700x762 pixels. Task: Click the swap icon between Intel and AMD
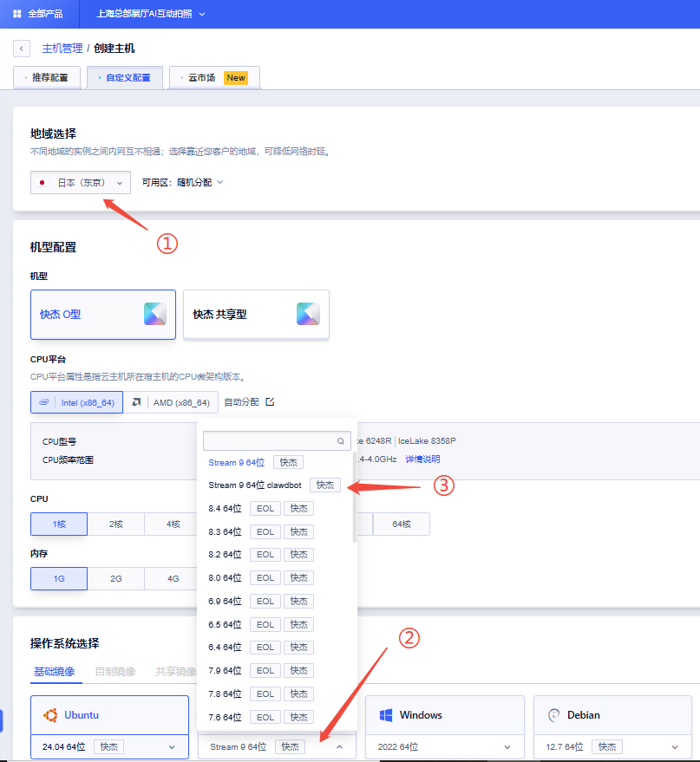[x=134, y=401]
